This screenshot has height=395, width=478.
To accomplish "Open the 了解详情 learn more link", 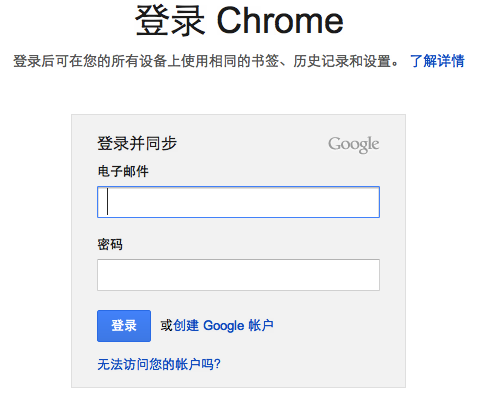I will click(437, 61).
